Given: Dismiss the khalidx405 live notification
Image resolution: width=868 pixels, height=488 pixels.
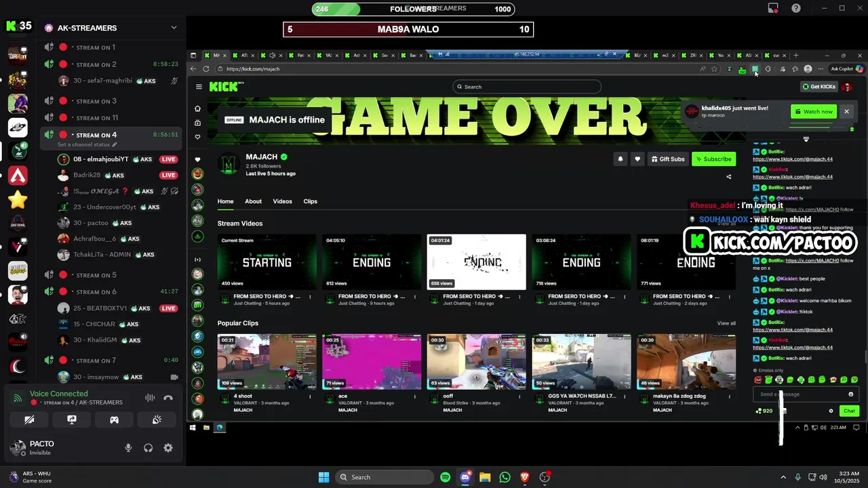Looking at the screenshot, I should coord(846,111).
